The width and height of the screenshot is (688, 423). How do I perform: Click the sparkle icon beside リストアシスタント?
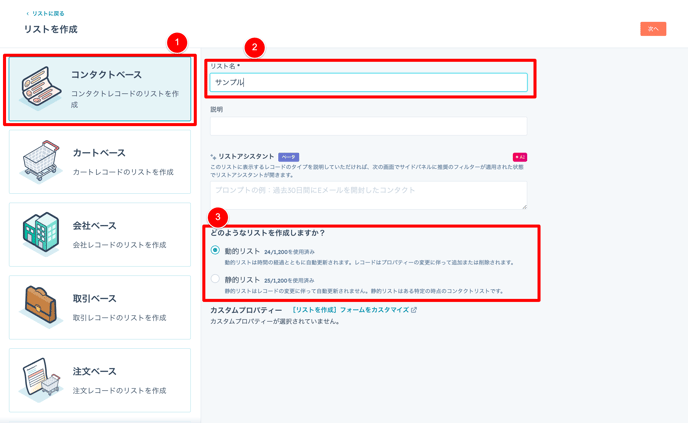click(213, 157)
